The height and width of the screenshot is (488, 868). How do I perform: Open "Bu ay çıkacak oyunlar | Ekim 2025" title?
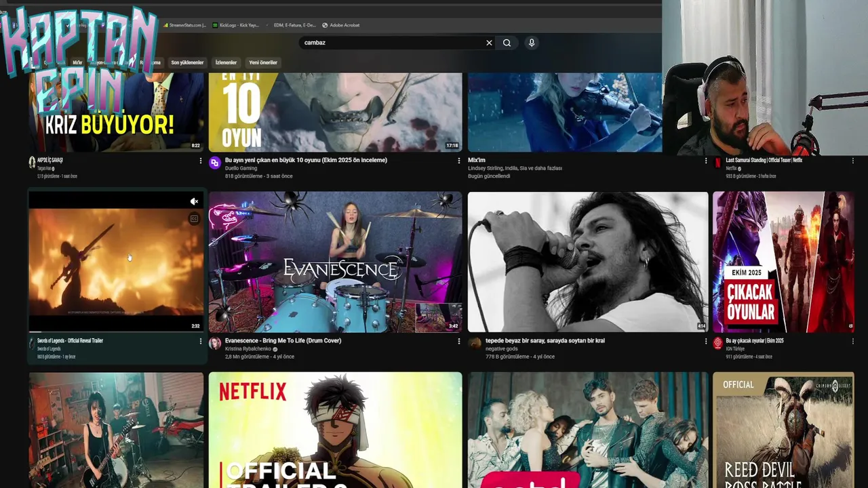tap(755, 341)
